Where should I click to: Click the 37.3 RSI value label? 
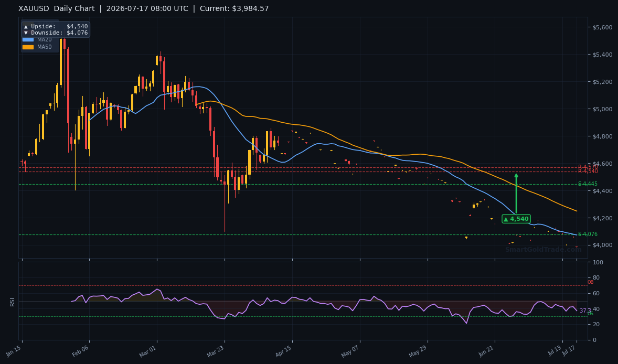pyautogui.click(x=585, y=311)
